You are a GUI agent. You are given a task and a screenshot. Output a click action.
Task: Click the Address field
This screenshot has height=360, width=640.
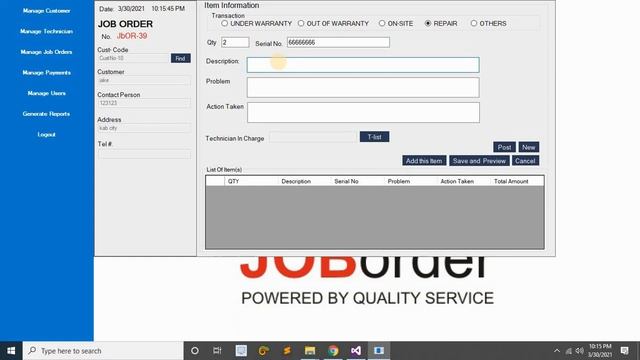point(144,128)
